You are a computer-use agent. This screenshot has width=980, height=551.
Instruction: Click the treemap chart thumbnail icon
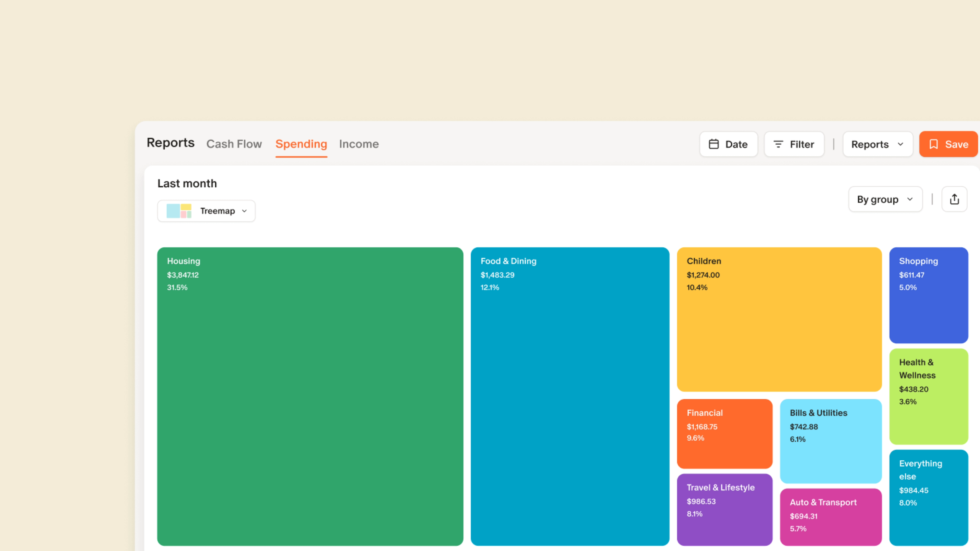[179, 211]
